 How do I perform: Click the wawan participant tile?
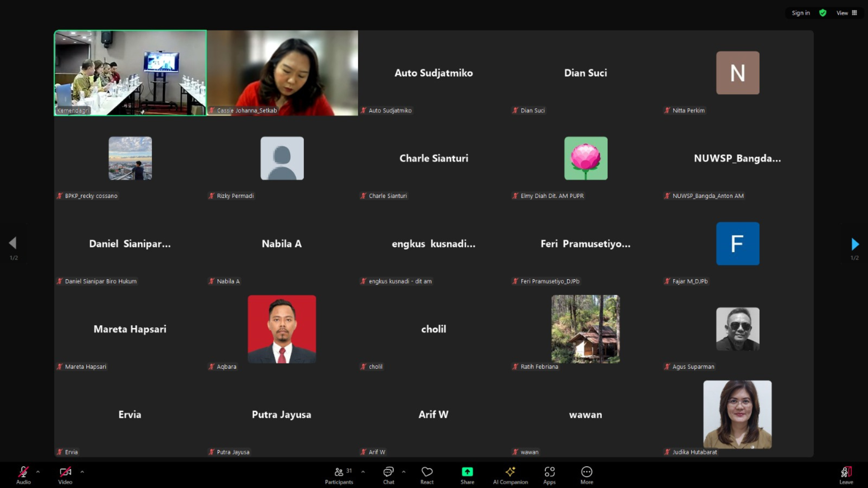coord(585,414)
